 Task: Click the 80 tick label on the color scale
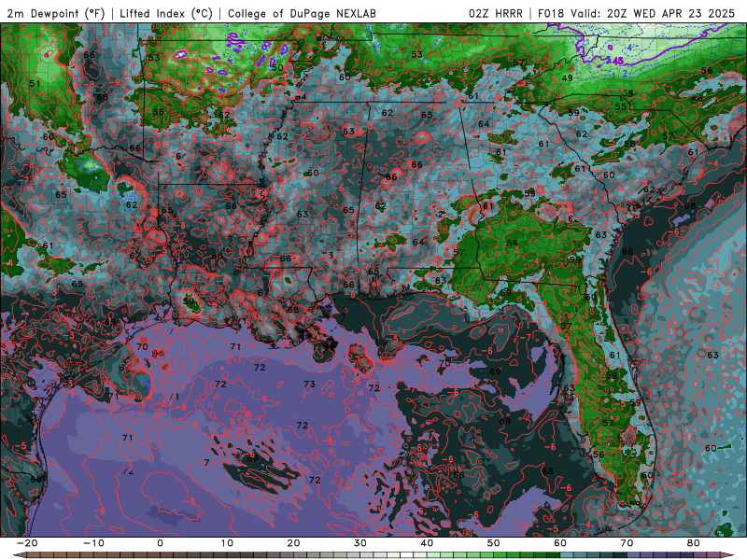coord(694,543)
